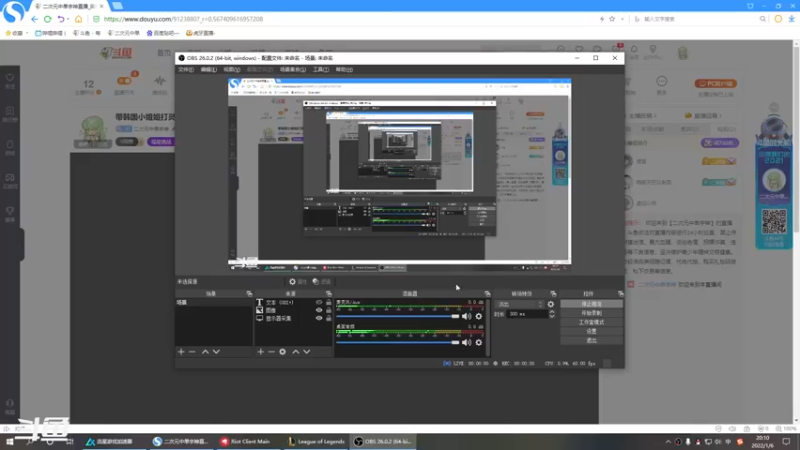Viewport: 800px width, 450px height.
Task: Pop out the Audio Mixer dock panel
Action: click(x=487, y=294)
